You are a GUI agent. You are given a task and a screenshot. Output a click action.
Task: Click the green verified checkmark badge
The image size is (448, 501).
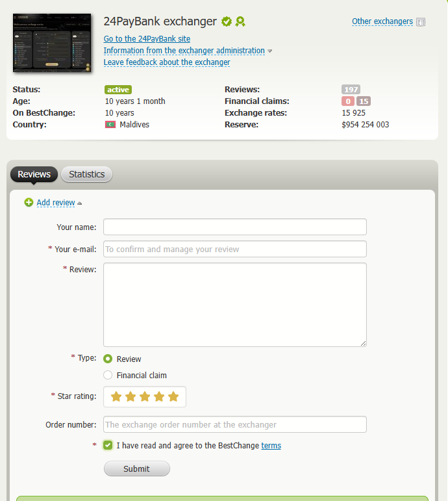pos(227,21)
